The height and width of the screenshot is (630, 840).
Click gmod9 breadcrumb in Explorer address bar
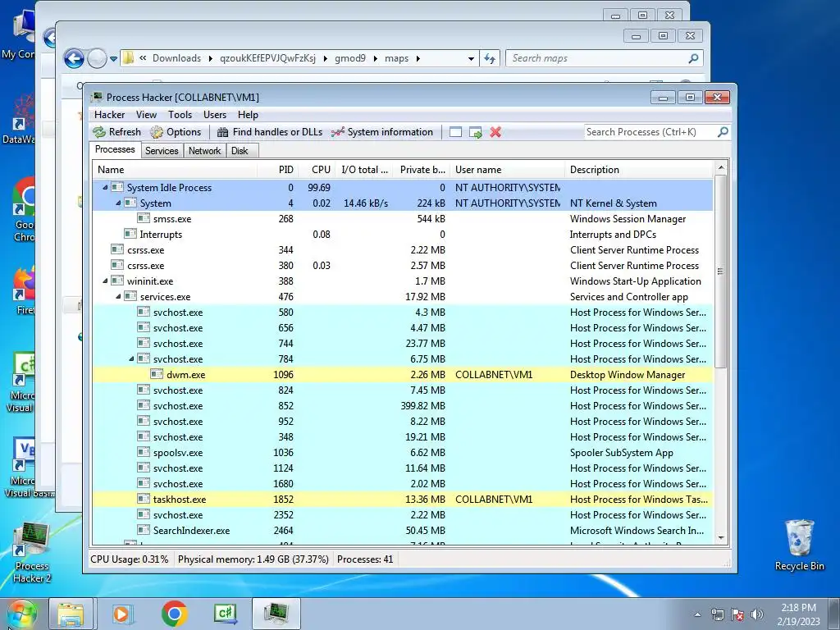click(x=350, y=58)
